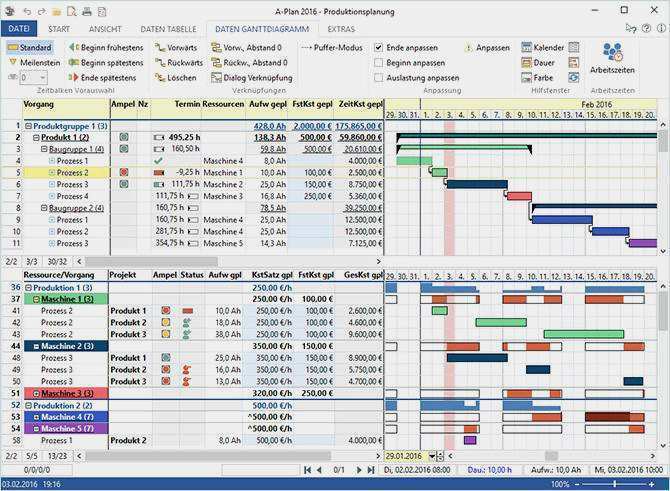Click the Anpassen button in ribbon
The width and height of the screenshot is (670, 491).
[x=487, y=47]
